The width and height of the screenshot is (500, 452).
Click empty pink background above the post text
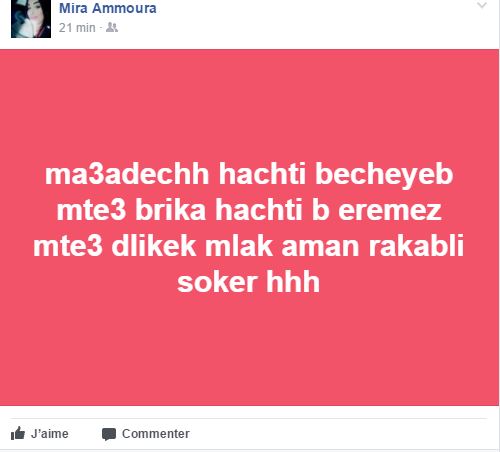[x=249, y=103]
